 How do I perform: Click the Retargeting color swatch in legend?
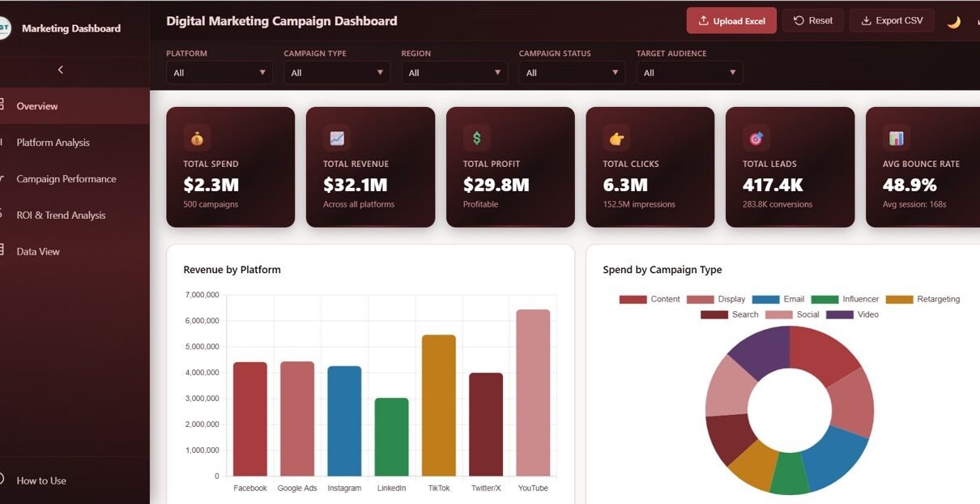pos(899,299)
